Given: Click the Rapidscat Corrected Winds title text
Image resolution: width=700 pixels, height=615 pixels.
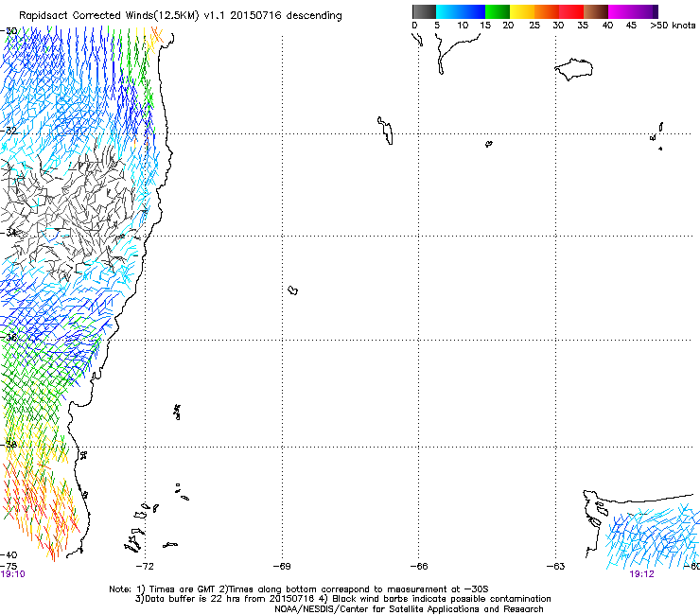Looking at the screenshot, I should (x=181, y=16).
